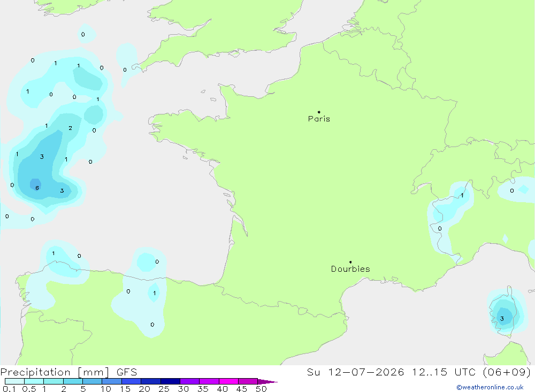535x392 pixels.
Task: Click the Dourbies city label
Action: [x=350, y=269]
